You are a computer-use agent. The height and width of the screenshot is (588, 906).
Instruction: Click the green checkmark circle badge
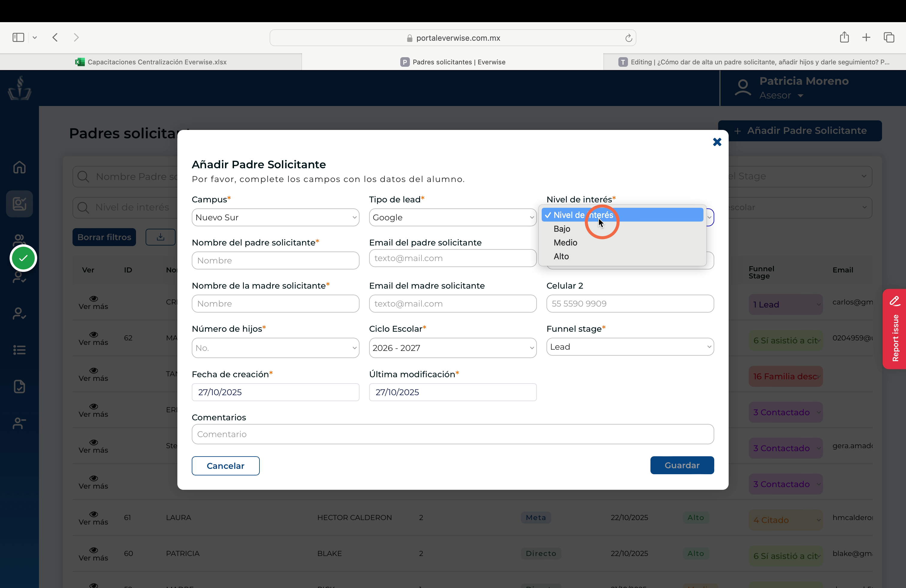(x=23, y=258)
